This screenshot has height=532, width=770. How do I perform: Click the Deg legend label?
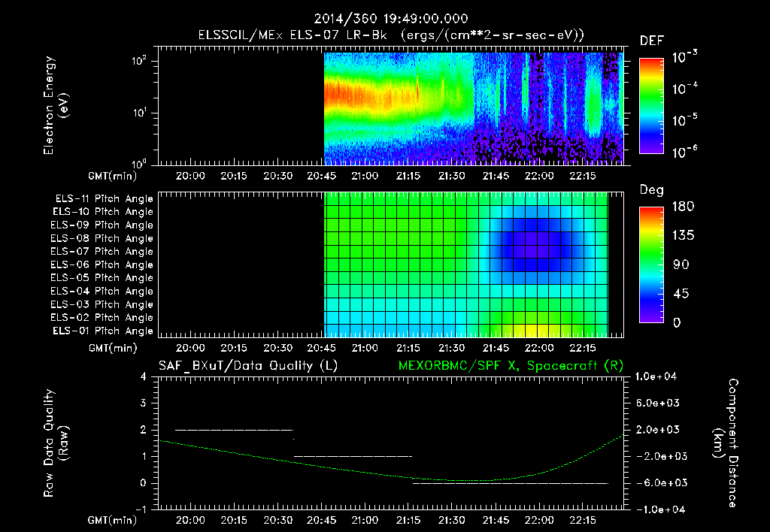pos(652,190)
